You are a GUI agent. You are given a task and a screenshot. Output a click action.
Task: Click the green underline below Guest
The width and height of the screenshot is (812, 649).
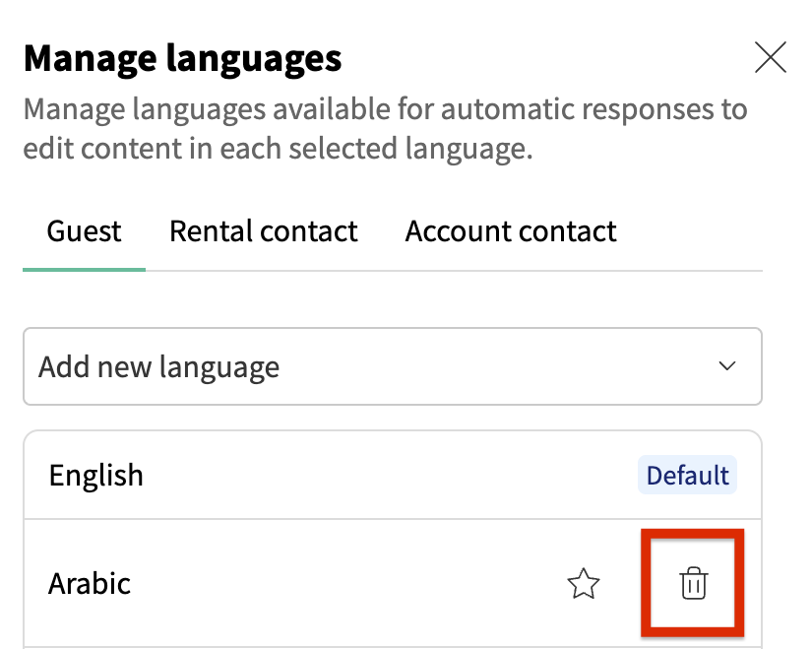click(x=85, y=269)
